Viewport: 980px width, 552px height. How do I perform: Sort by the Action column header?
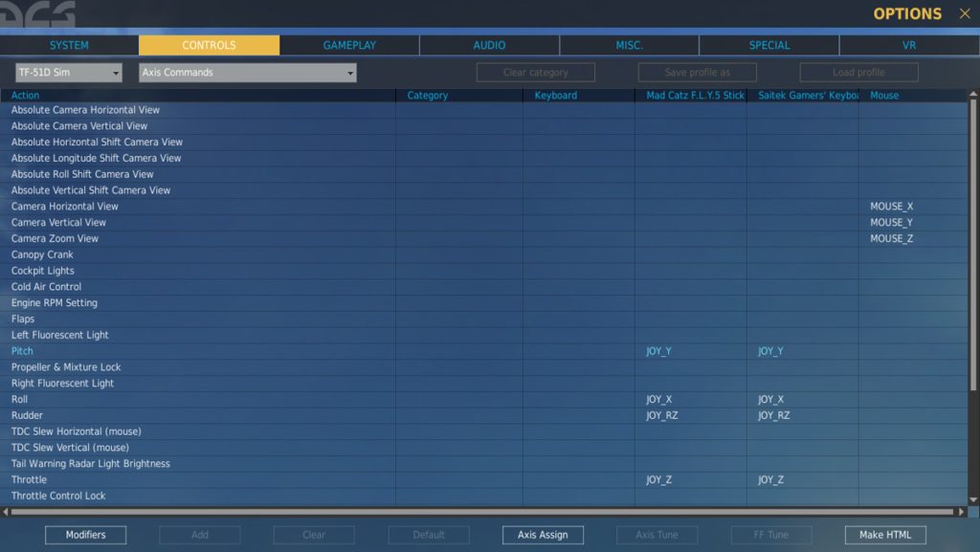coord(26,96)
